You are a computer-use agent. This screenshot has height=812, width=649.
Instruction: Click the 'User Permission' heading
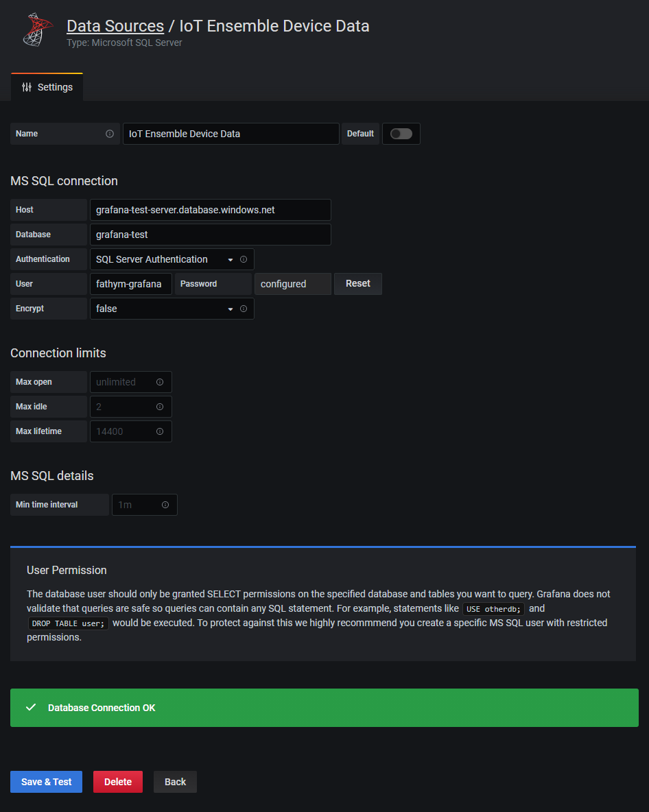[67, 570]
